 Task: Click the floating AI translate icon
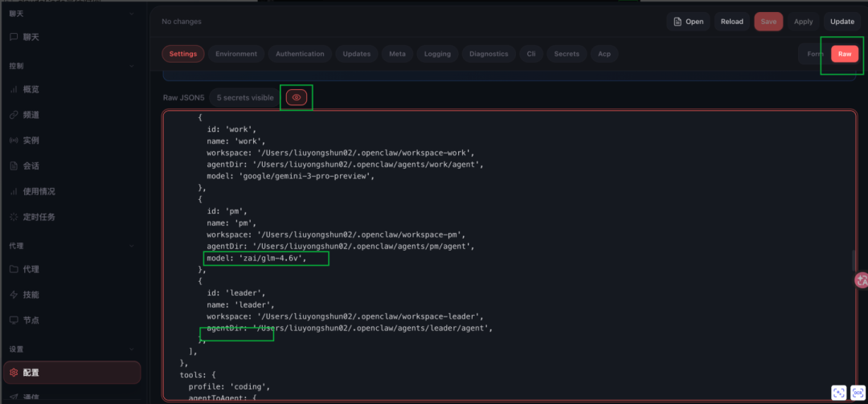tap(862, 280)
